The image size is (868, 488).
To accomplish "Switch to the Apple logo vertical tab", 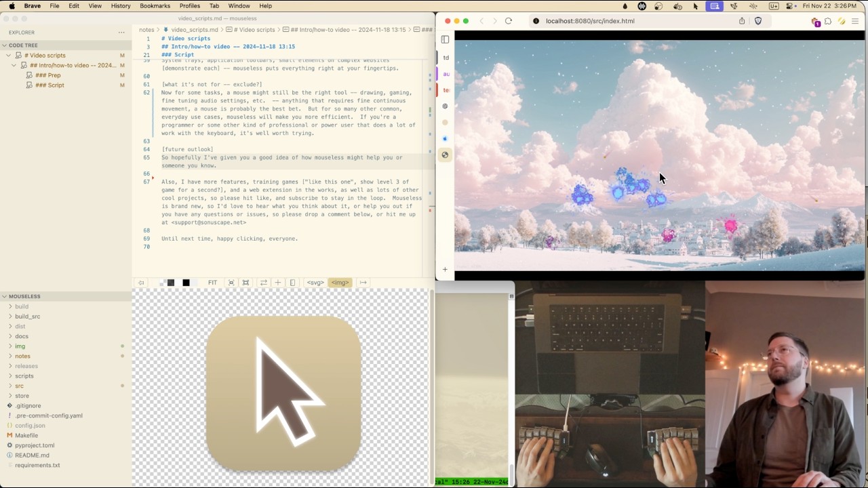I will pos(445,139).
